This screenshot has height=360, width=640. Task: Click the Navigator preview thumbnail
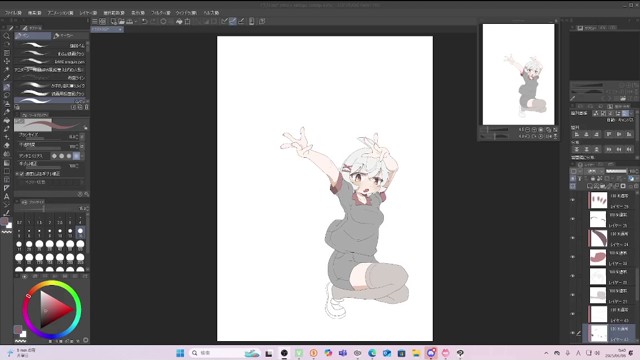coord(518,74)
